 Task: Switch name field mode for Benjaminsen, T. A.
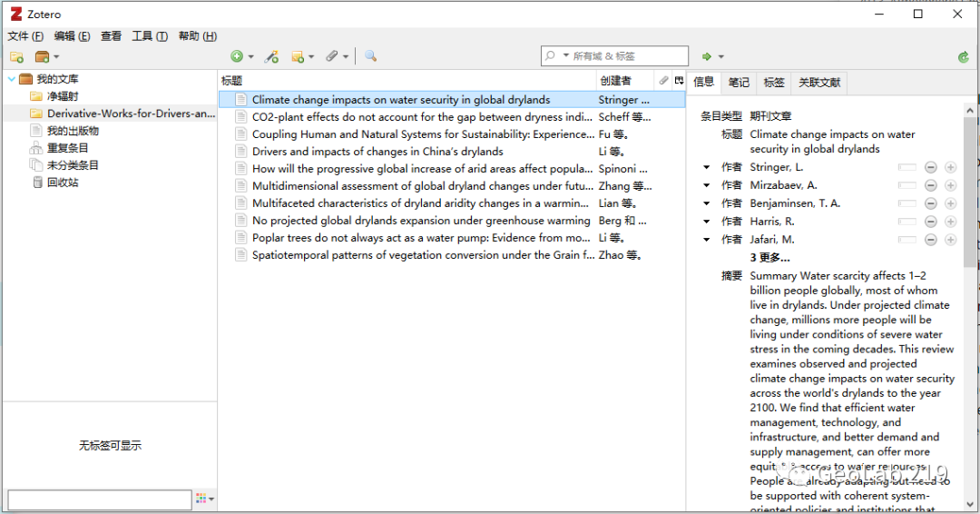[906, 203]
